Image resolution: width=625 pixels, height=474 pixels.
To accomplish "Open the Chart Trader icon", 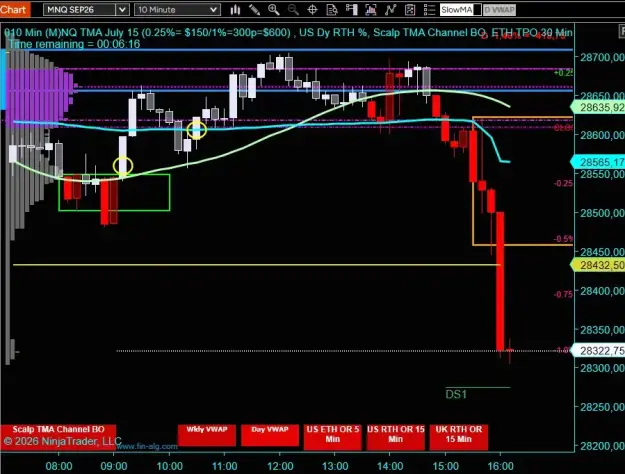I will tap(351, 10).
